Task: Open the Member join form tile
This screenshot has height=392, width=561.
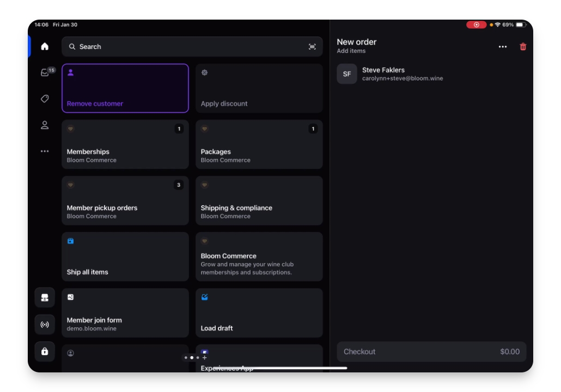Action: coord(125,313)
